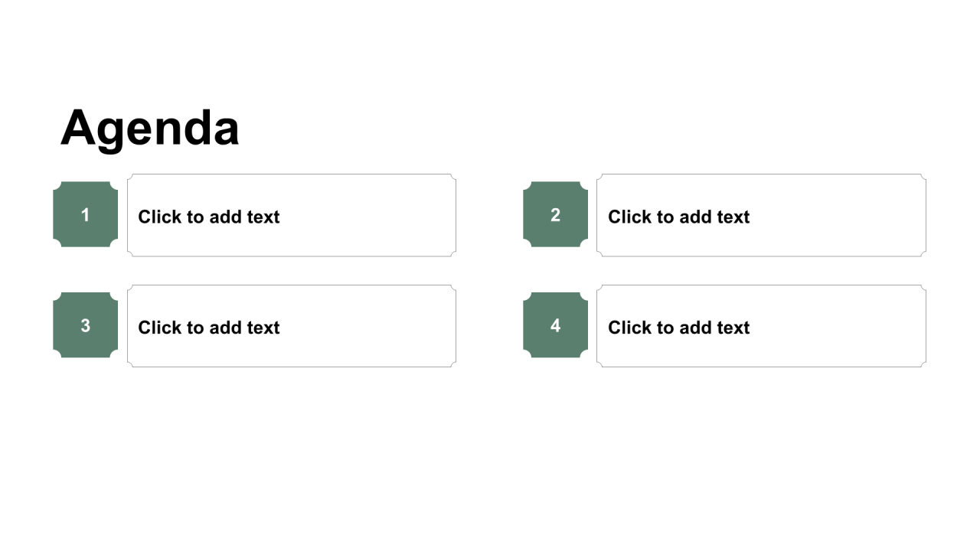The height and width of the screenshot is (551, 980).
Task: Click "Click to add text" beside badge 3
Action: [x=209, y=328]
